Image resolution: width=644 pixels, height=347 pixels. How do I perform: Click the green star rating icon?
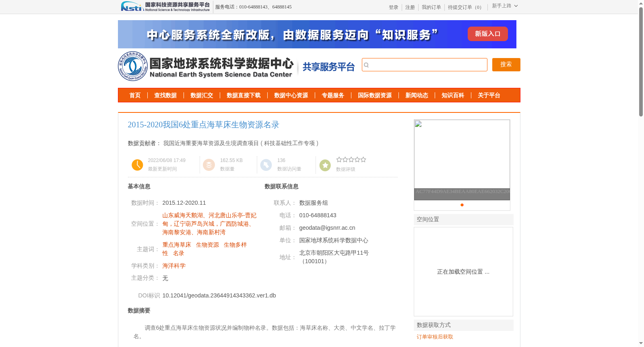(325, 165)
